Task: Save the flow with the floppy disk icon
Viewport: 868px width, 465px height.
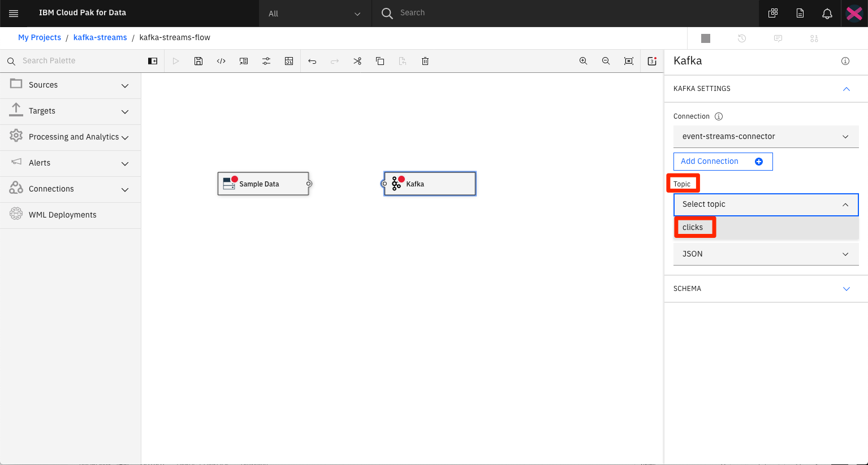Action: click(198, 61)
